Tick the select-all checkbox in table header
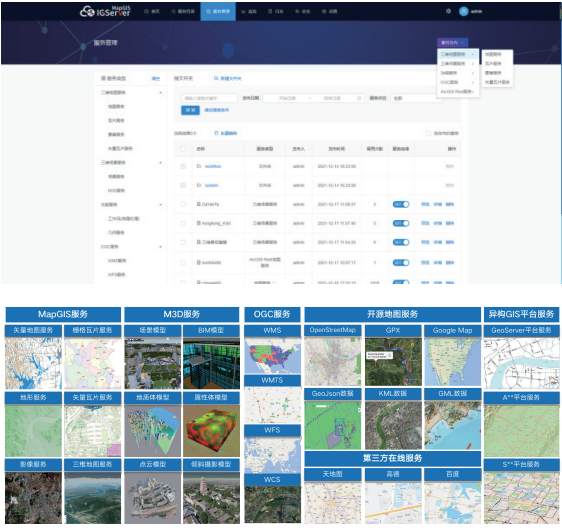The width and height of the screenshot is (562, 528). tap(183, 149)
